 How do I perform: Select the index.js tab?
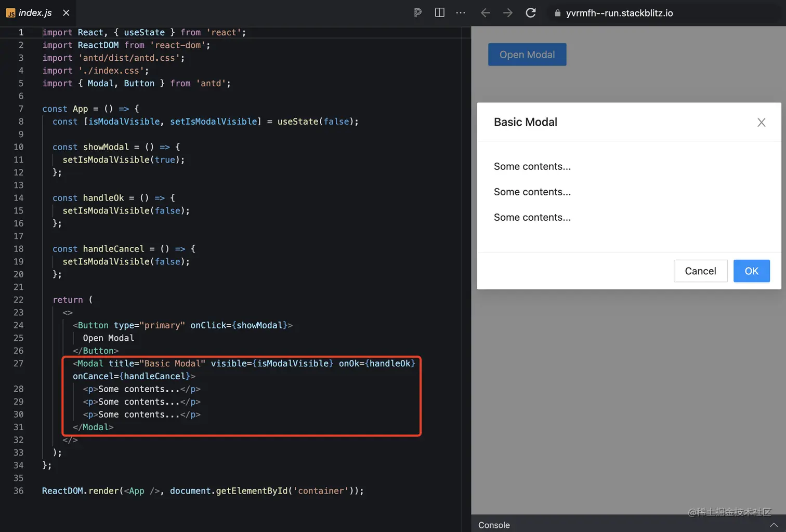coord(38,13)
